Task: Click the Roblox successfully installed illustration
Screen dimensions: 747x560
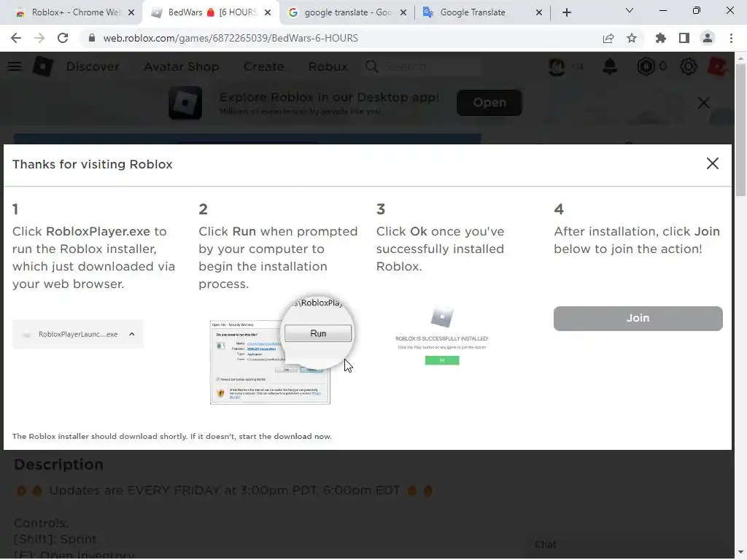Action: click(441, 335)
